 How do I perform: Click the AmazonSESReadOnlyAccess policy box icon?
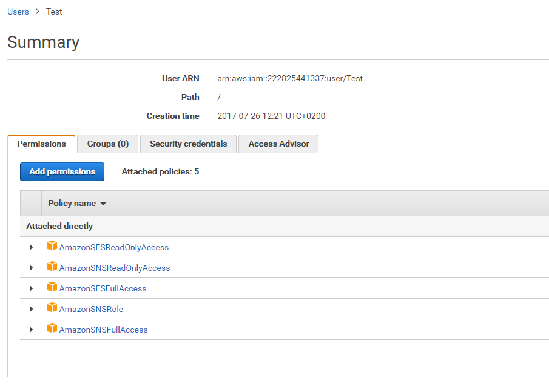52,246
